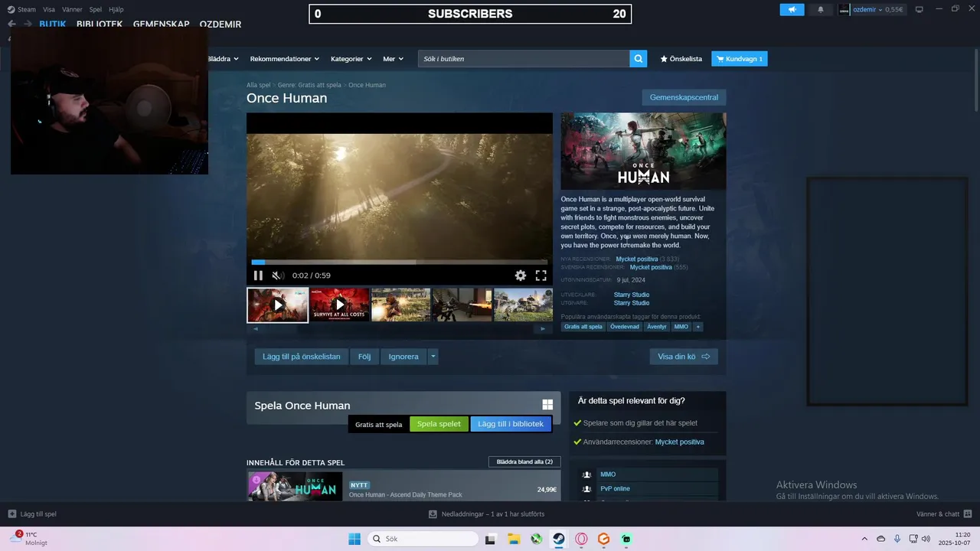Switch to the OZDEMIR profile tab
The width and height of the screenshot is (980, 551).
(220, 24)
